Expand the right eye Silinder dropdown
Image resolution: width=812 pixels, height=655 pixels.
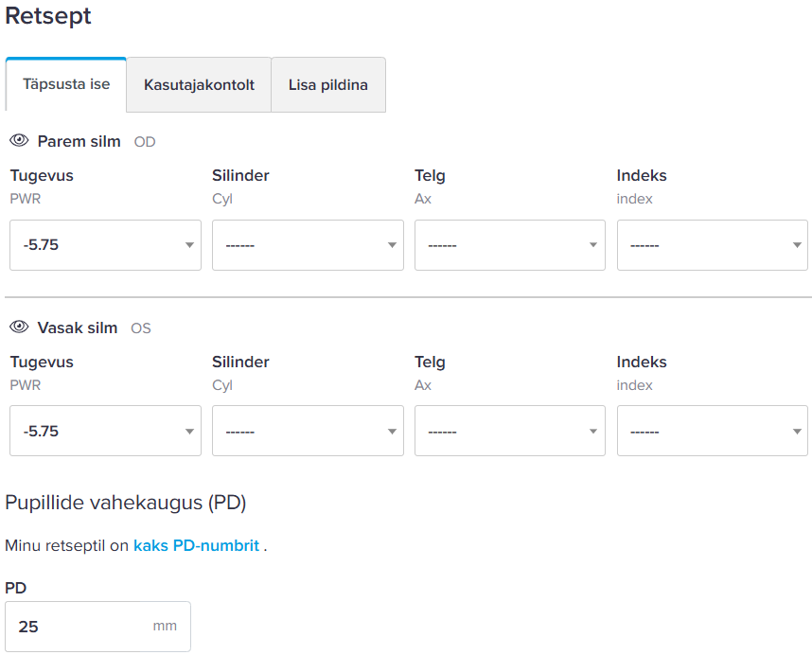tap(308, 245)
